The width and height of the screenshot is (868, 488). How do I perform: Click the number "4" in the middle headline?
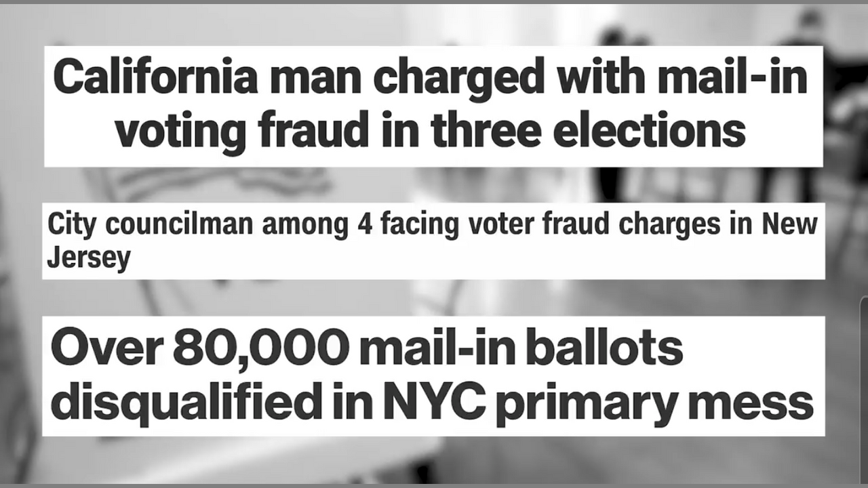363,225
